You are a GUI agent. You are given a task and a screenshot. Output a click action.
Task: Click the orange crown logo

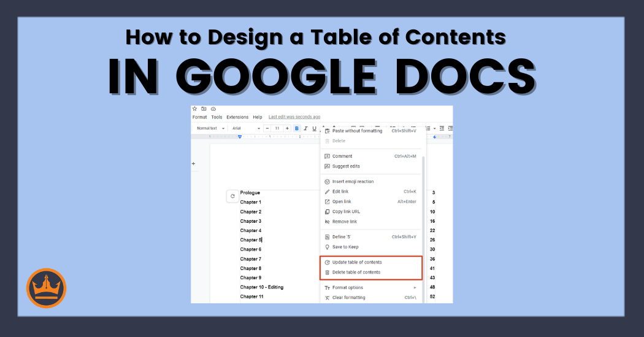tap(47, 288)
